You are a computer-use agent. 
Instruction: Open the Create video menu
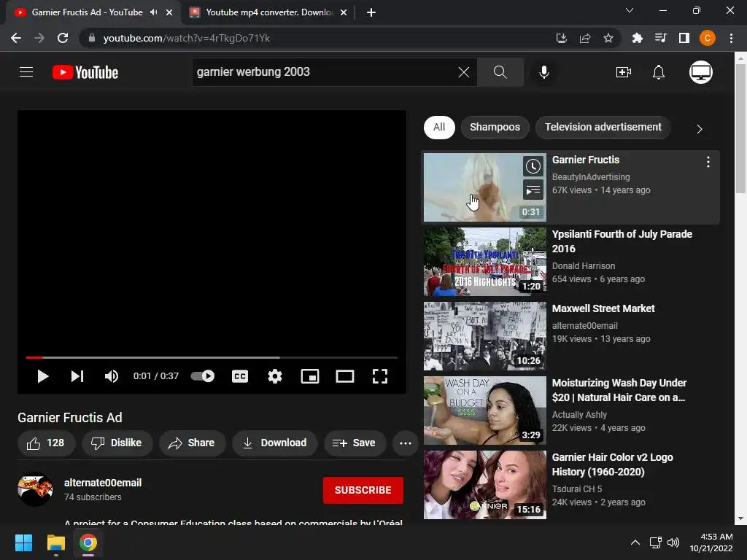(x=623, y=72)
